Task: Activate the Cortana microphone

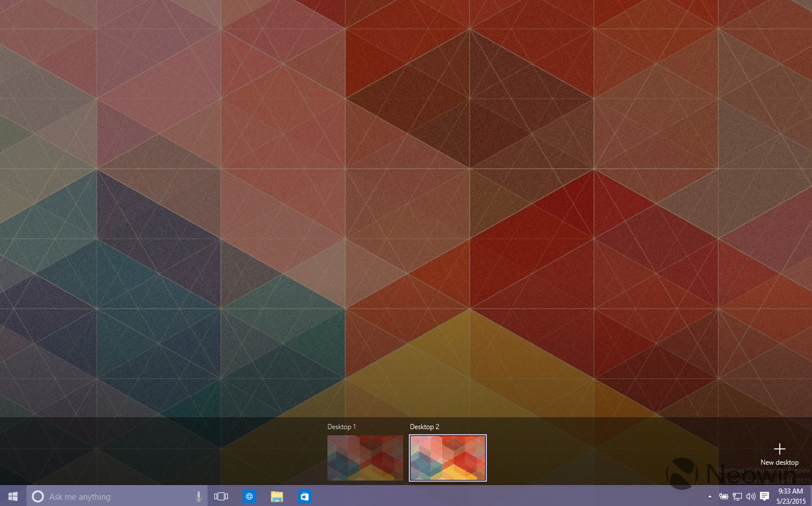Action: pos(198,497)
